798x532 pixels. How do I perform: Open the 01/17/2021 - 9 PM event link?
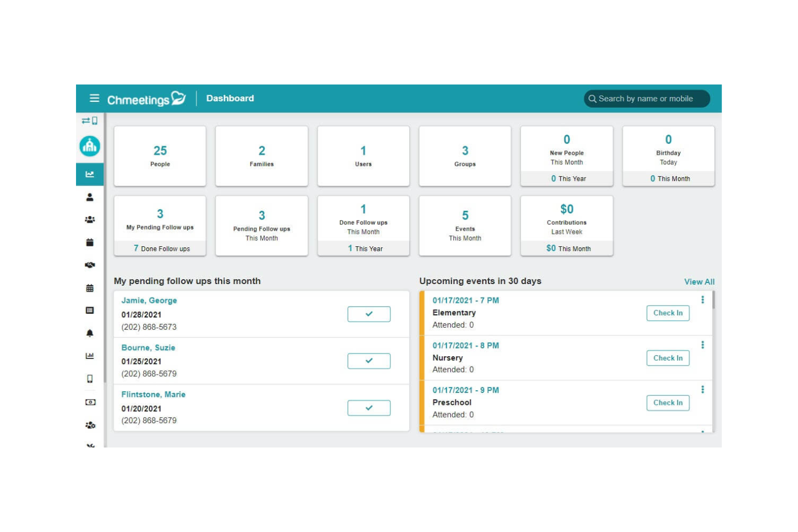click(x=465, y=390)
